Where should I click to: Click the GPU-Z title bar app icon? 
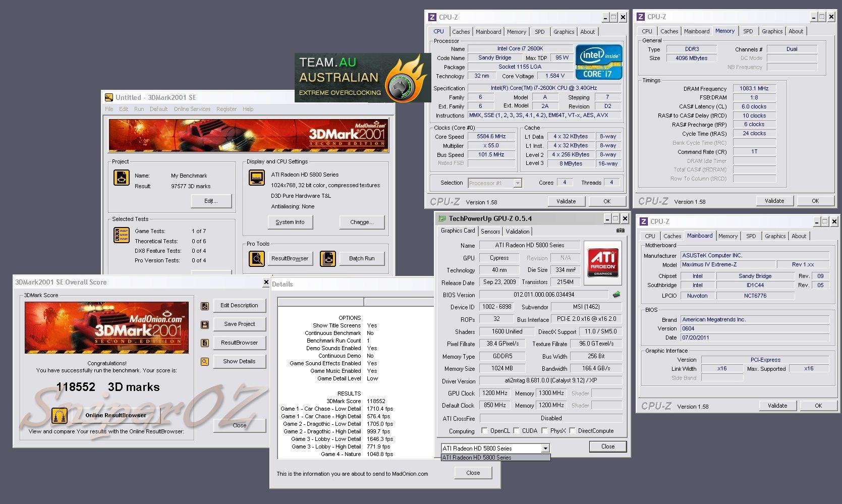442,218
